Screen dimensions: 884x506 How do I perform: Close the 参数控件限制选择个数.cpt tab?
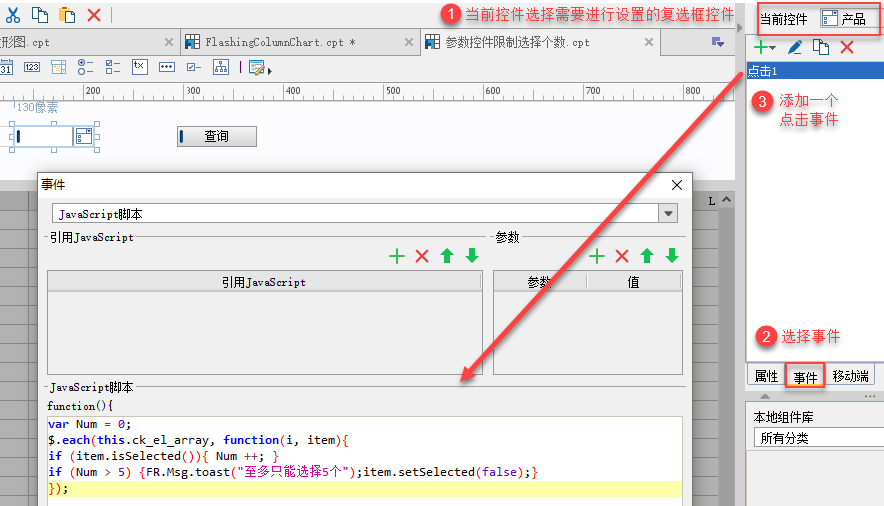click(x=649, y=42)
